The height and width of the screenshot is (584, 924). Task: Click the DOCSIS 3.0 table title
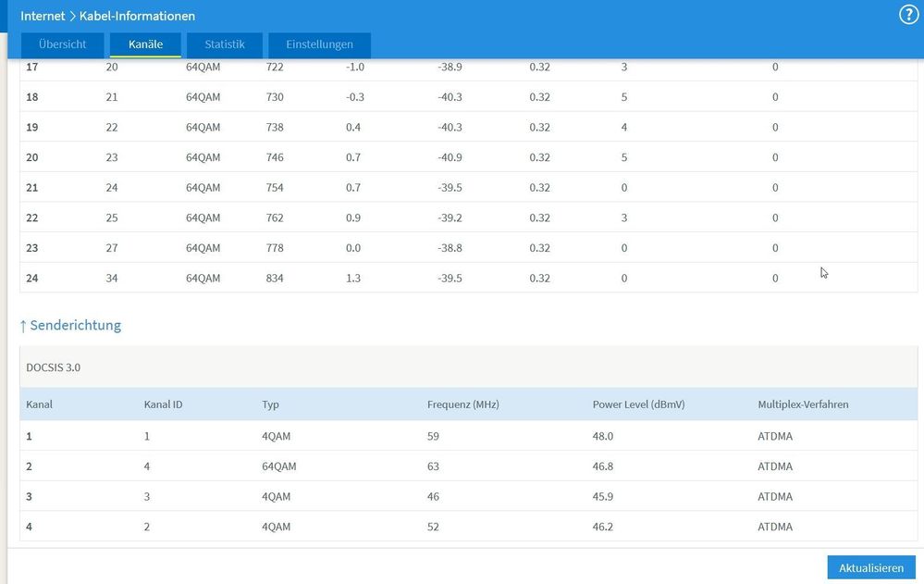[x=53, y=367]
